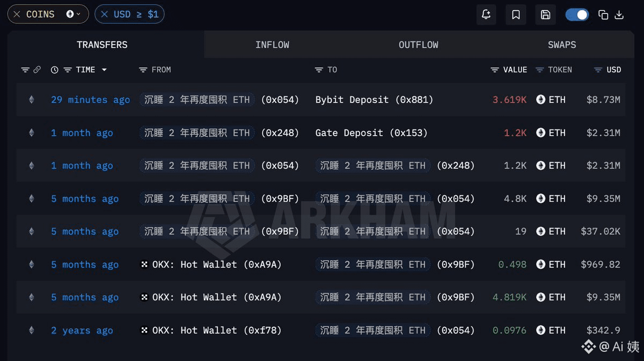
Task: Open the VALUE column filter
Action: click(x=495, y=70)
